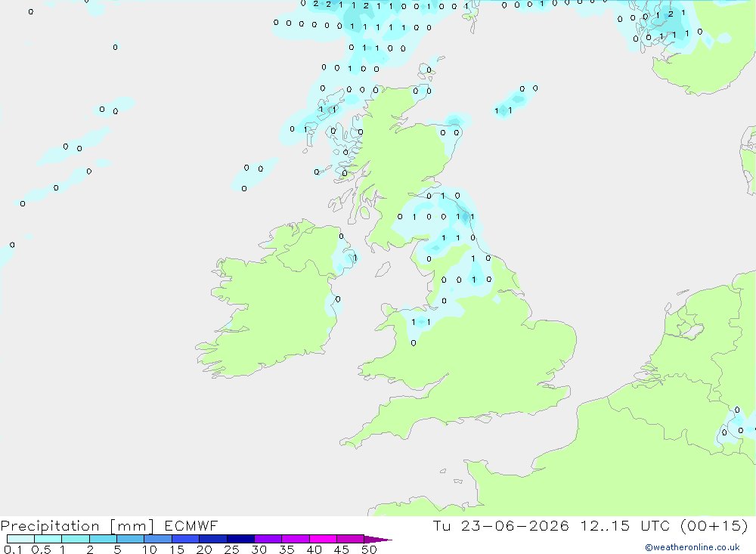Click the '0.5' legend scale number
Viewport: 756px width, 554px height.
pyautogui.click(x=41, y=549)
